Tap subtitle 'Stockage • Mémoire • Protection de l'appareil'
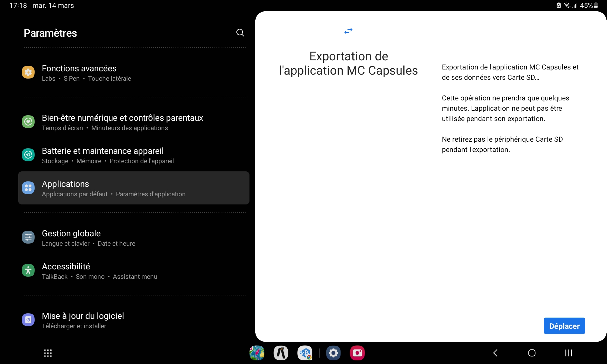Viewport: 607px width, 364px height. (x=108, y=161)
